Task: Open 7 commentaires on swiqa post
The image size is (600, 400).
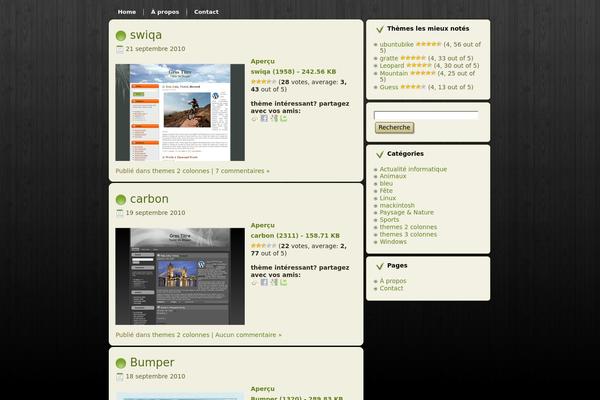Action: pyautogui.click(x=242, y=171)
